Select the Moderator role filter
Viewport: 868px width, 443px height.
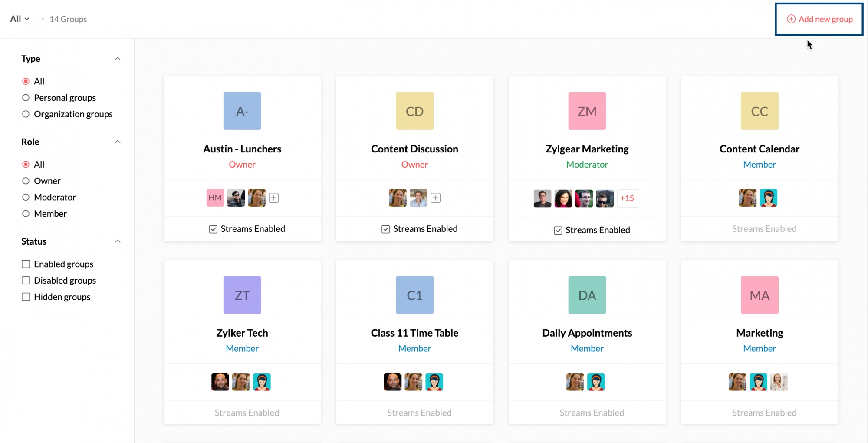[x=26, y=197]
